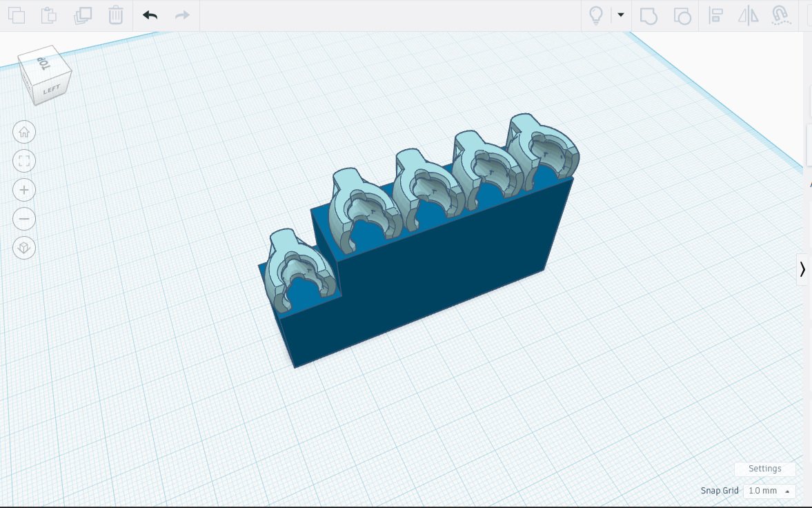Click the TOP face of view cube
812x508 pixels.
coord(43,63)
